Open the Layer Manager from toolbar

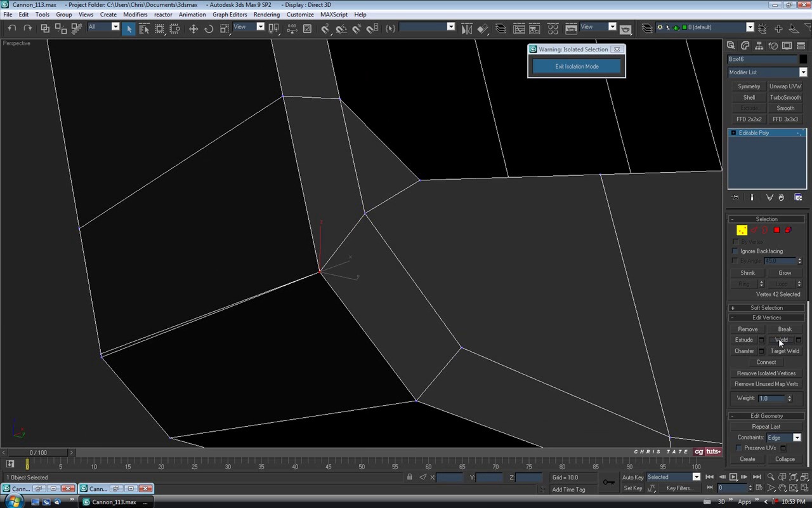[501, 29]
